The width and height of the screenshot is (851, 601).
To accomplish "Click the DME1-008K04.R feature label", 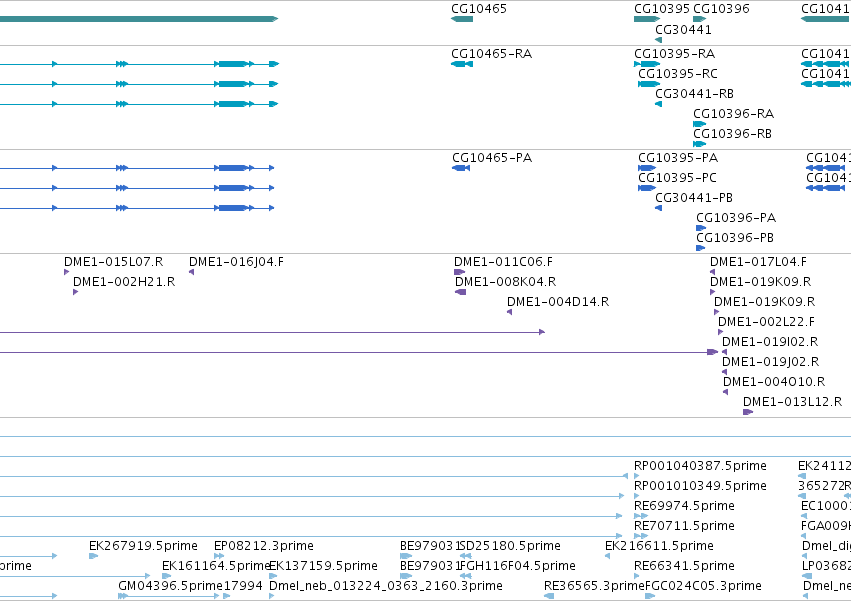I will click(505, 282).
